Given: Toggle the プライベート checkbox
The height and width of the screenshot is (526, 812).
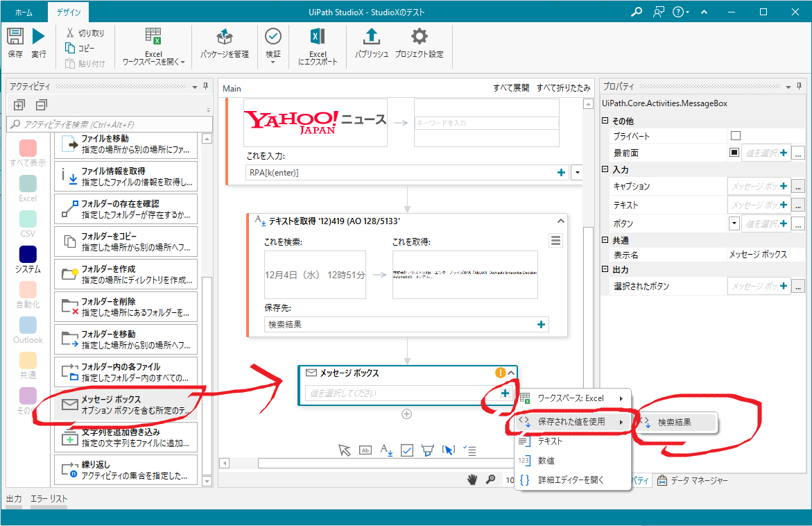Looking at the screenshot, I should pos(735,136).
